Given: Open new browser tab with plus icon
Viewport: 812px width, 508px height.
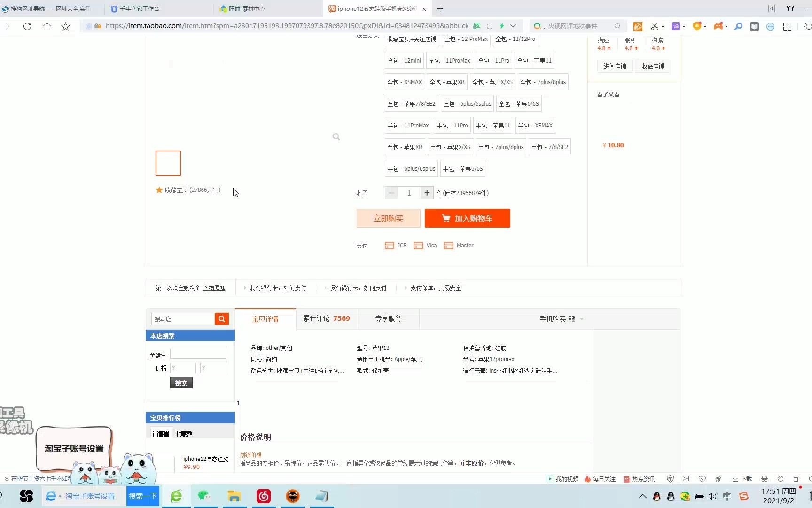Looking at the screenshot, I should point(440,8).
